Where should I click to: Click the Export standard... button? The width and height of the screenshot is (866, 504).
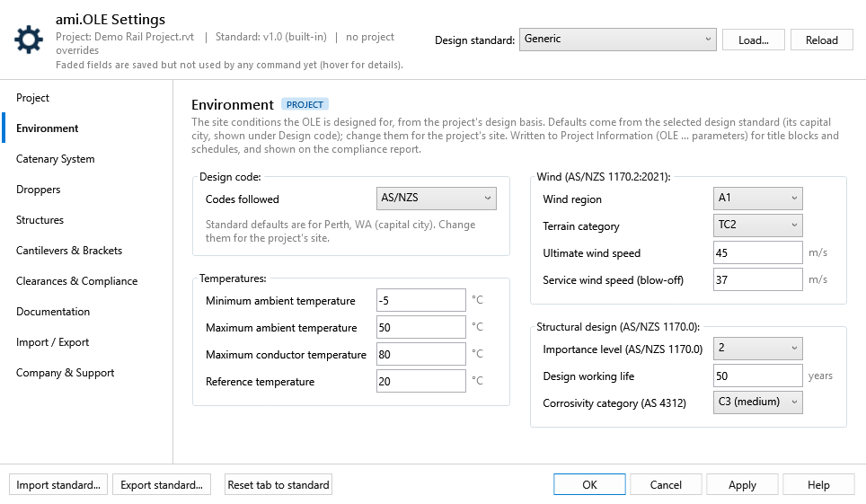pos(162,484)
